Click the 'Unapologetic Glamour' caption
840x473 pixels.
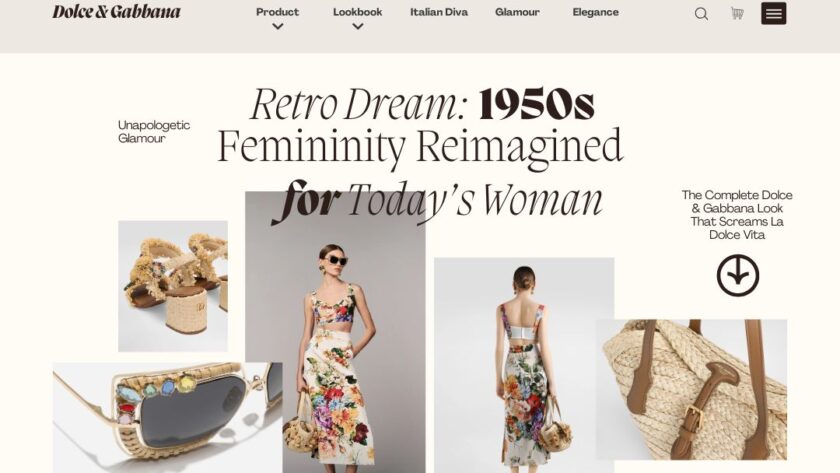(x=154, y=131)
